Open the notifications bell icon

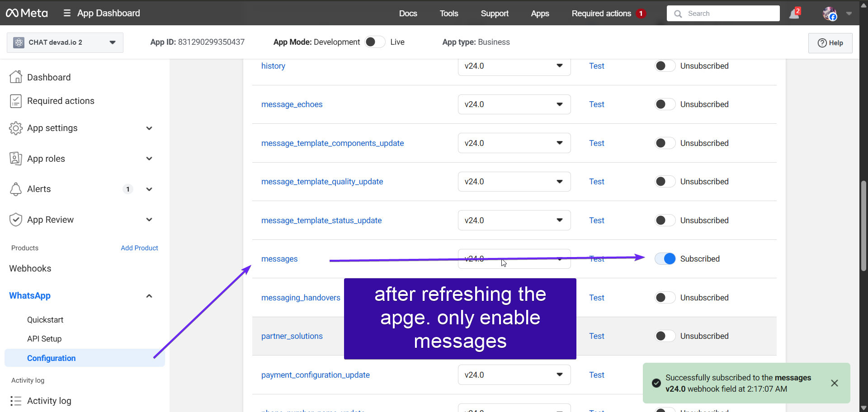click(x=794, y=14)
